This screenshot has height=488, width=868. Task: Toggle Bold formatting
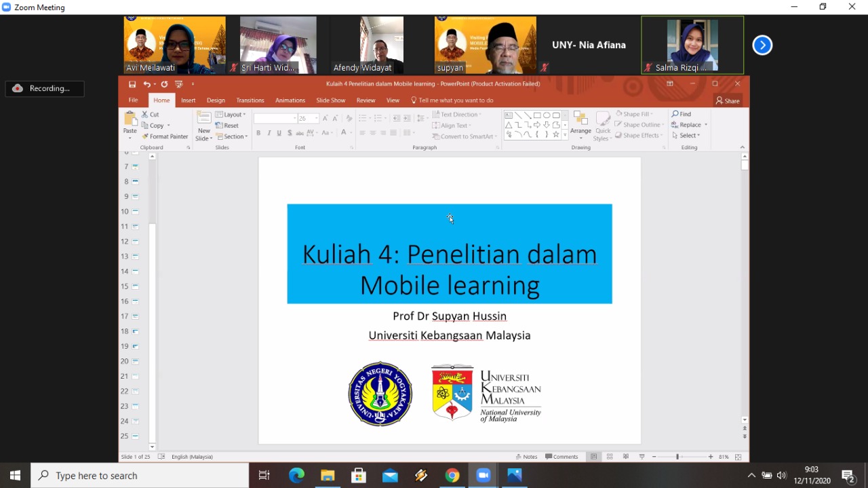[x=258, y=133]
